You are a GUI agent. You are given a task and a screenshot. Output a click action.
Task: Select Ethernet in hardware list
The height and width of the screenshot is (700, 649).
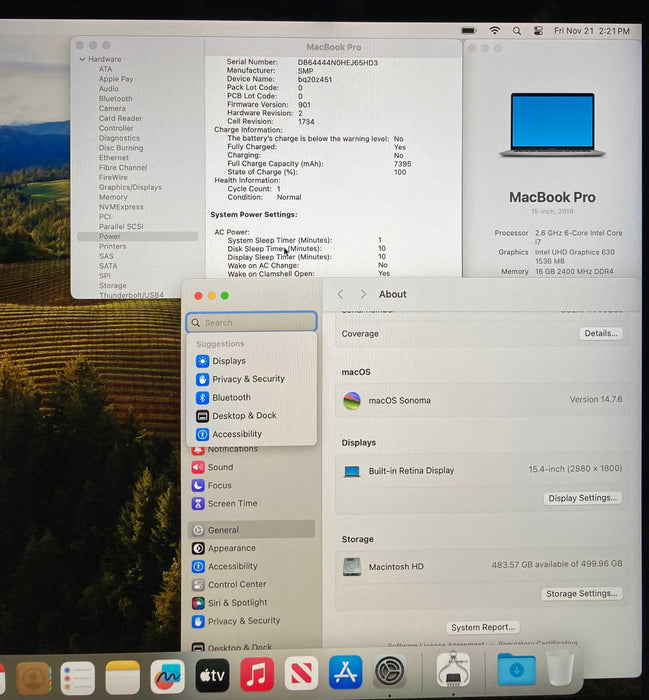(x=114, y=158)
